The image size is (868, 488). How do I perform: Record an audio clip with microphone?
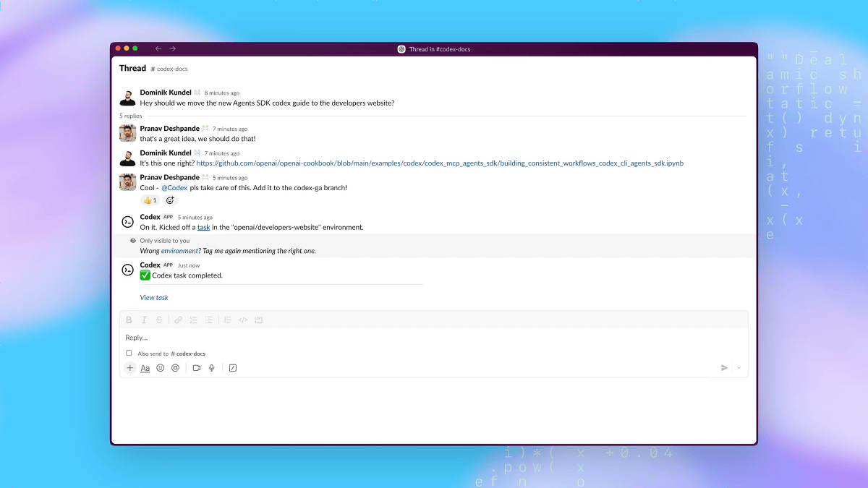pos(212,368)
